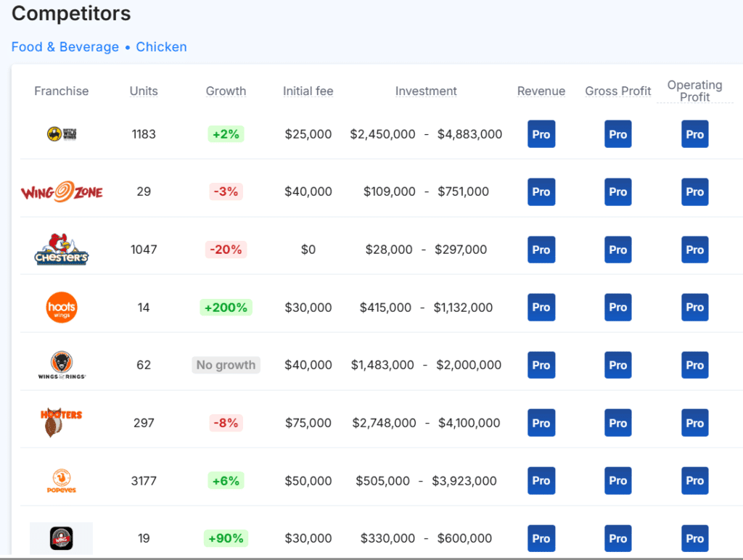743x560 pixels.
Task: Sort by the Units column header
Action: point(144,91)
